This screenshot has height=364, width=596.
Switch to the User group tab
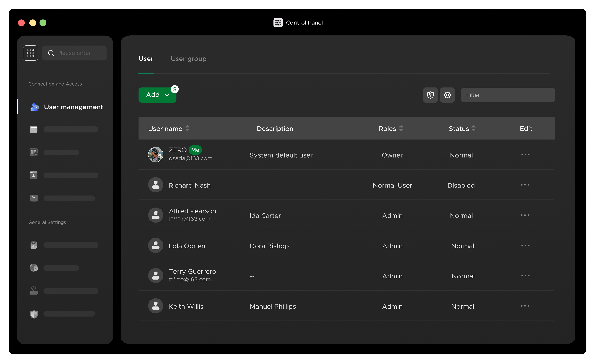pos(188,59)
